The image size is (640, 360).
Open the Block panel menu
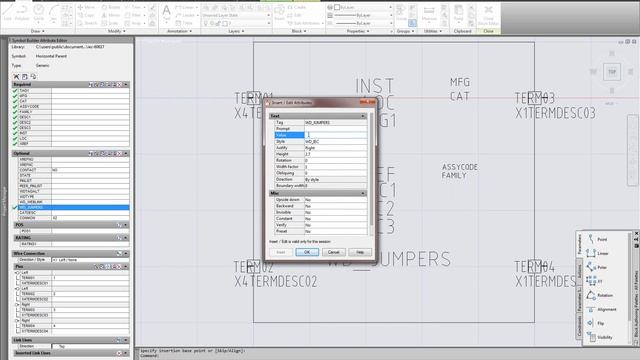click(298, 31)
